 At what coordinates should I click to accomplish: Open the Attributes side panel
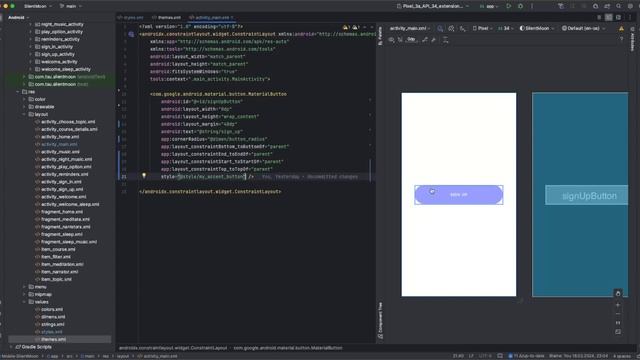(x=633, y=38)
